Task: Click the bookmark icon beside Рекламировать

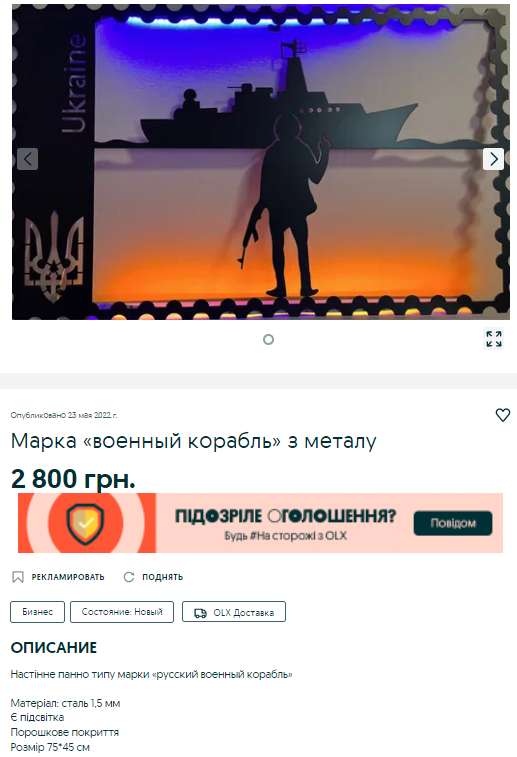Action: (x=18, y=577)
